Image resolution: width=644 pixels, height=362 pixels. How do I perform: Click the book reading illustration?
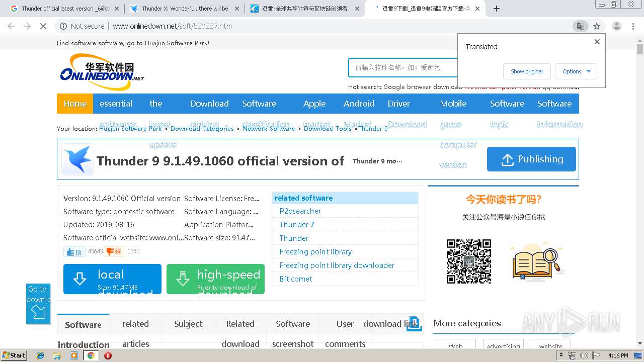click(x=536, y=261)
